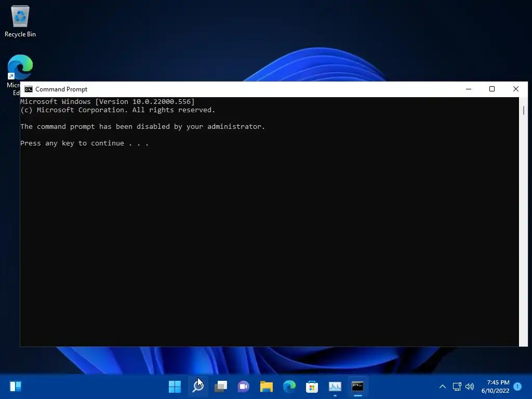
Task: Close the Command Prompt window
Action: pos(516,89)
